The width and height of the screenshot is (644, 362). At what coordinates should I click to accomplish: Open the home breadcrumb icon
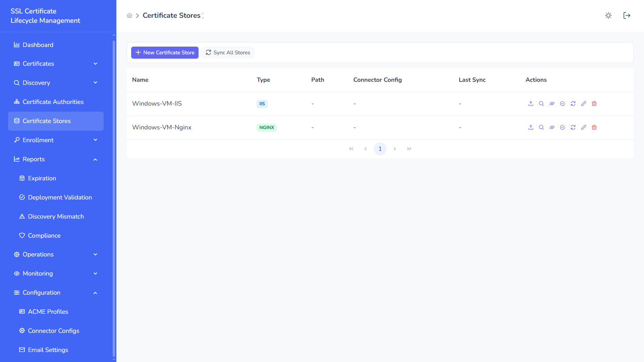pyautogui.click(x=129, y=15)
